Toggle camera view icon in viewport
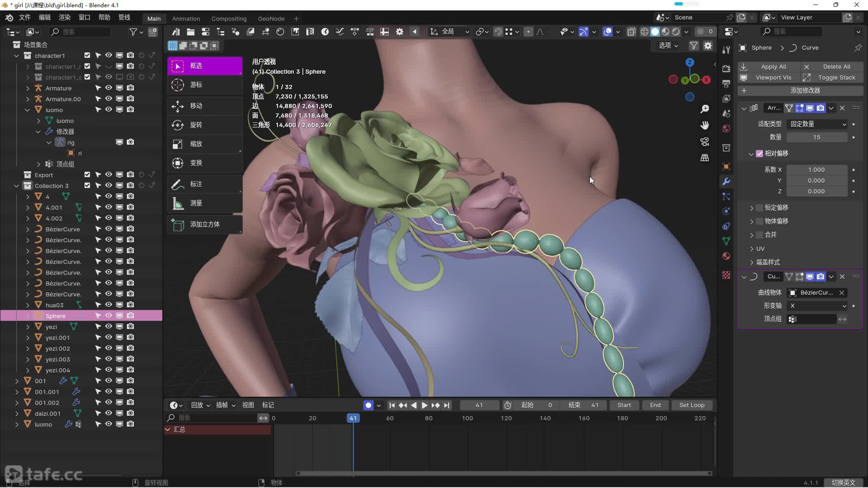868x488 pixels. click(x=704, y=141)
